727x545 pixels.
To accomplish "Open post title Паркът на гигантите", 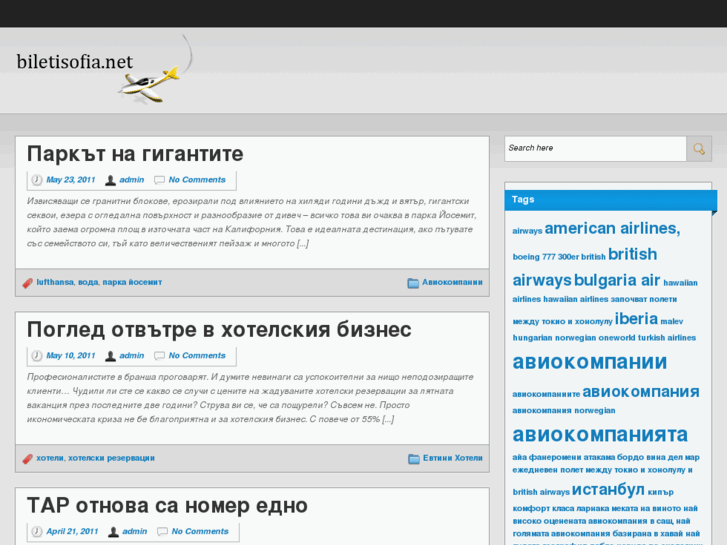I will point(135,154).
